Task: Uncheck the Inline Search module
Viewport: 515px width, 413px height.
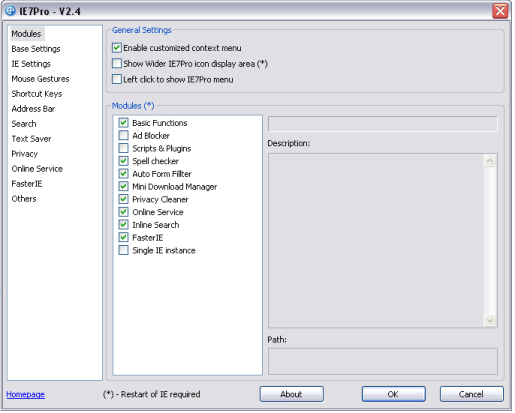Action: [123, 225]
